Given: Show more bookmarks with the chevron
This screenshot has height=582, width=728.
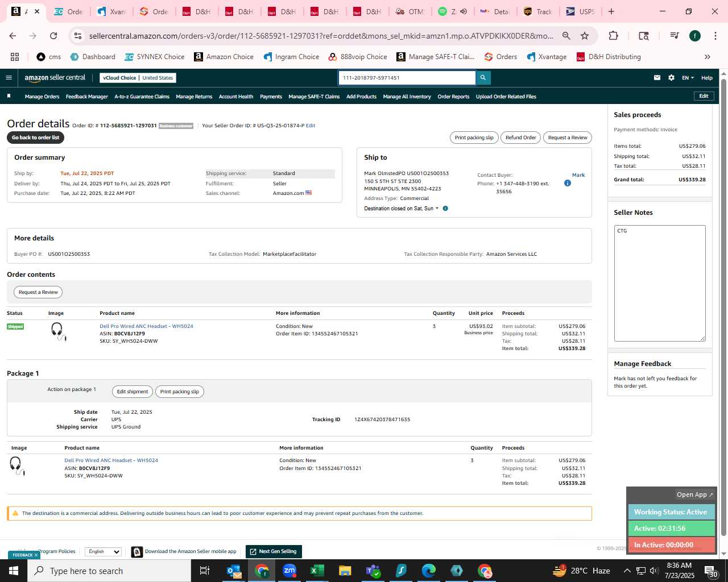Looking at the screenshot, I should coord(707,57).
